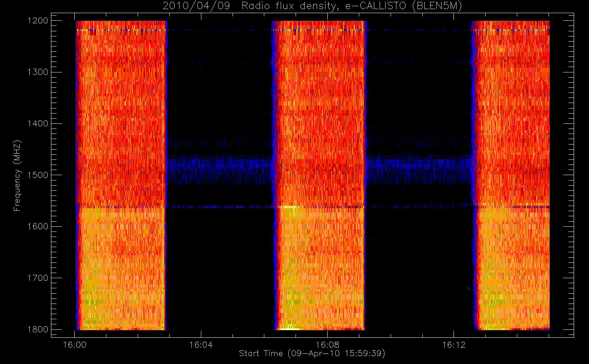Click the 1600 frequency axis label
The image size is (589, 364).
pyautogui.click(x=38, y=226)
